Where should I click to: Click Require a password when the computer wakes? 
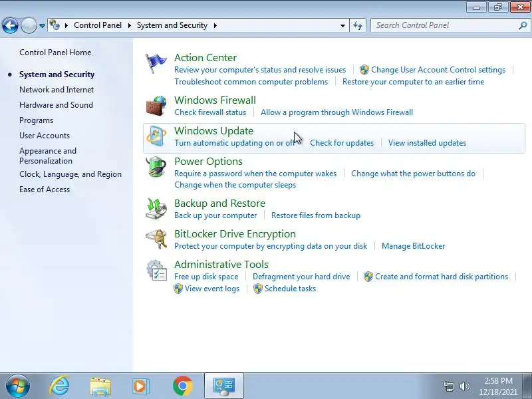pos(255,174)
